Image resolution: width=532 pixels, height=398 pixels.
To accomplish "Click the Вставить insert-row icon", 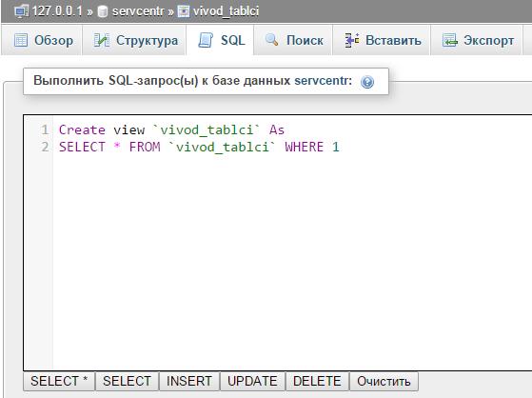I will click(x=352, y=40).
